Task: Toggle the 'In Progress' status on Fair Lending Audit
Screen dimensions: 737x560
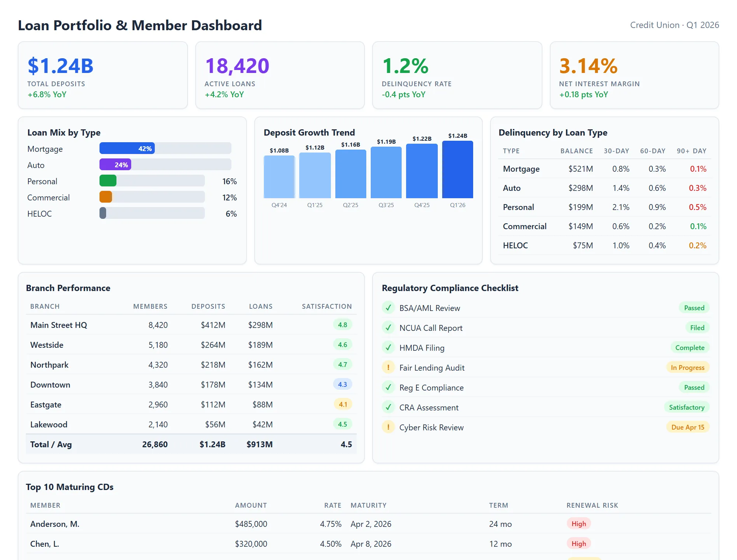Action: [688, 367]
